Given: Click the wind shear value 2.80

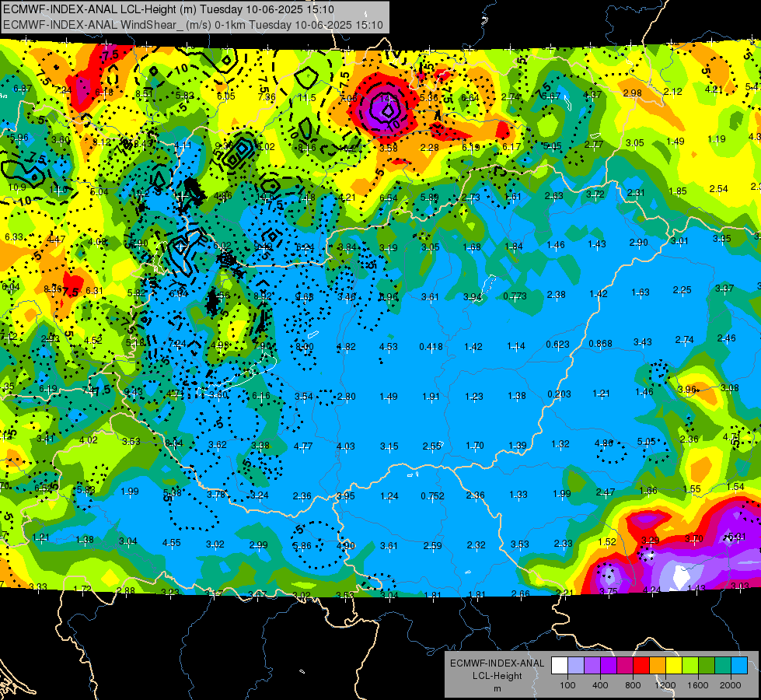Looking at the screenshot, I should tap(346, 397).
